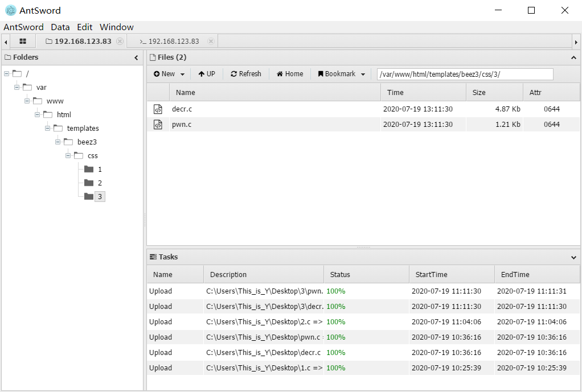This screenshot has height=392, width=582.
Task: Click pwn.c attribute 0644
Action: pos(552,124)
